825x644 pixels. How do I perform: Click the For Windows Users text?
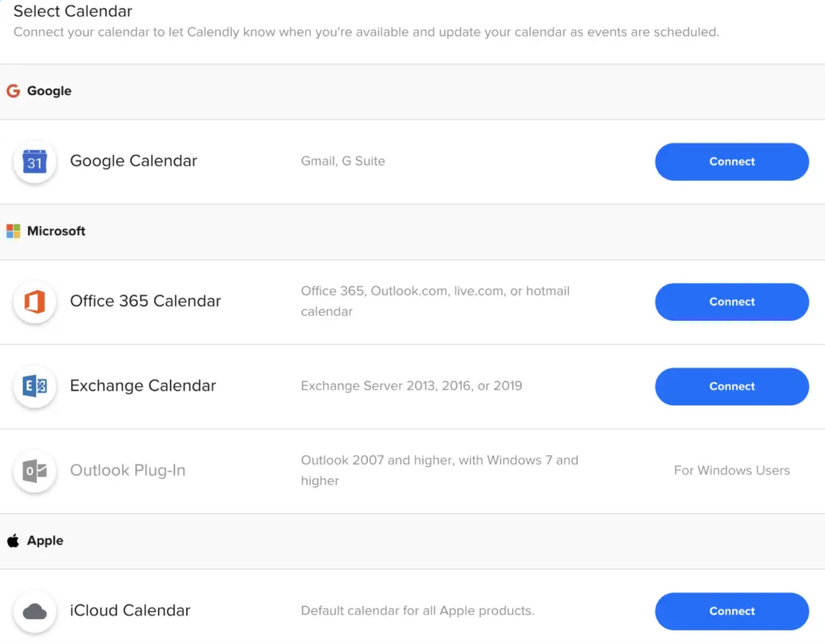pyautogui.click(x=732, y=470)
